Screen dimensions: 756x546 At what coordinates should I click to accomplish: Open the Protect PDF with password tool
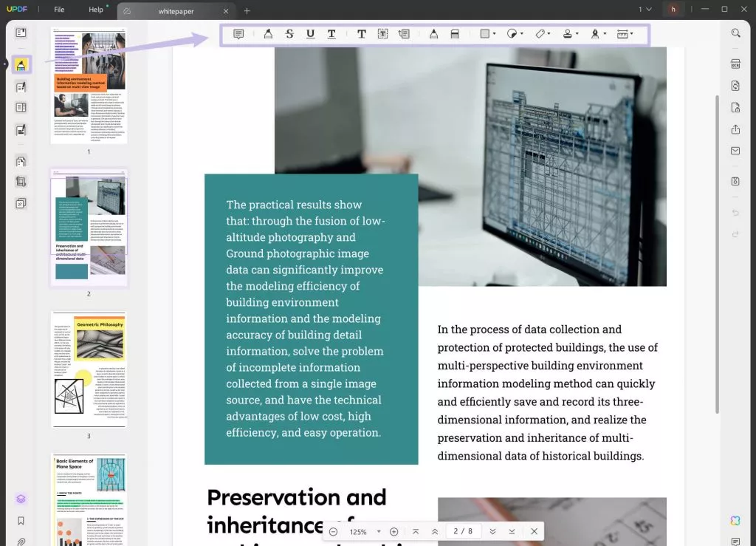click(x=735, y=108)
